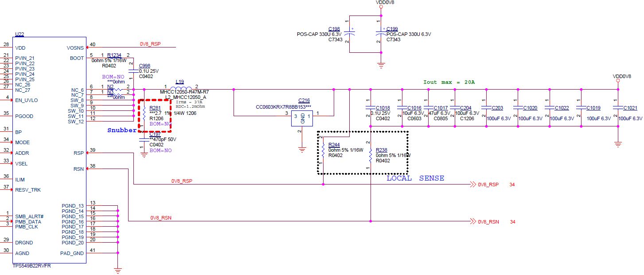Image resolution: width=644 pixels, height=275 pixels.
Task: Click the C203 capacitor symbol
Action: tap(487, 107)
